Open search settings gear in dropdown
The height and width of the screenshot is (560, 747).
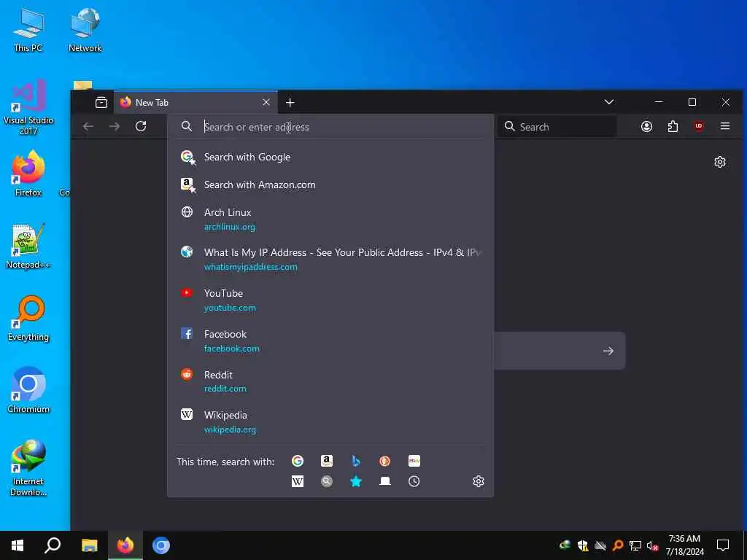coord(479,481)
